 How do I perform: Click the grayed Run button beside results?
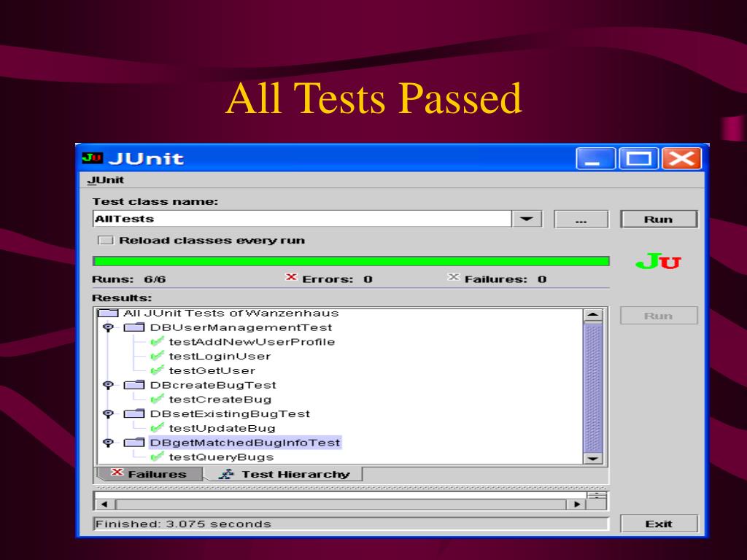pos(659,316)
